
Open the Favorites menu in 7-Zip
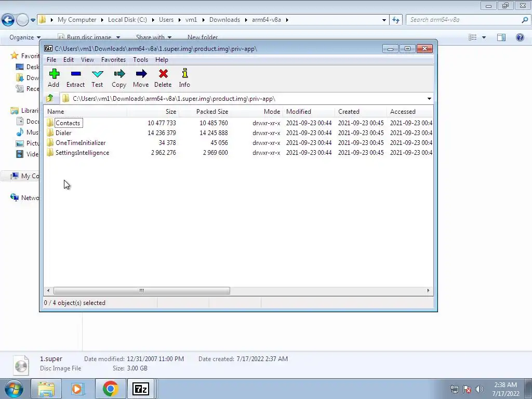pos(113,60)
